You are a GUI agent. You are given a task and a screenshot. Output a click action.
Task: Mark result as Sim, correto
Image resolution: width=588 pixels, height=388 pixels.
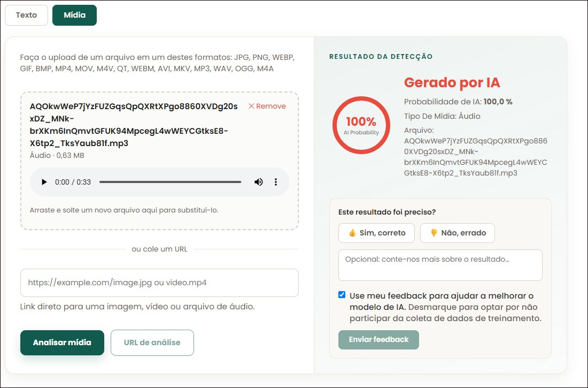pyautogui.click(x=376, y=233)
